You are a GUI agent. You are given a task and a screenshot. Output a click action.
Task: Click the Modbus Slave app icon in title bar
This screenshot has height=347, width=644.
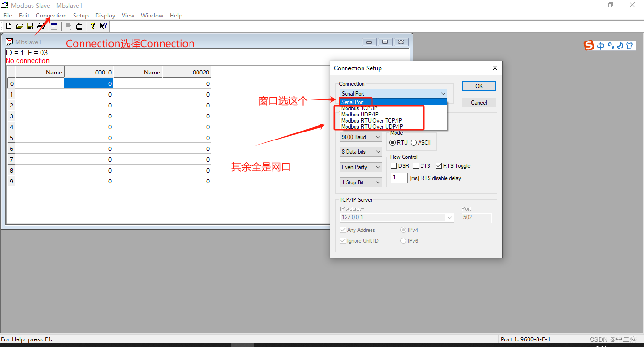(x=5, y=5)
